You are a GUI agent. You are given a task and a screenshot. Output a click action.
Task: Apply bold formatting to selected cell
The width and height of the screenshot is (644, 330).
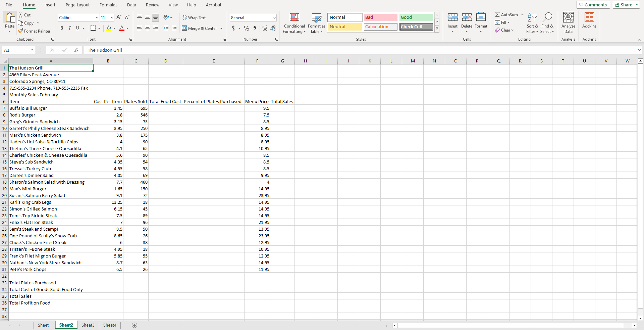click(62, 28)
